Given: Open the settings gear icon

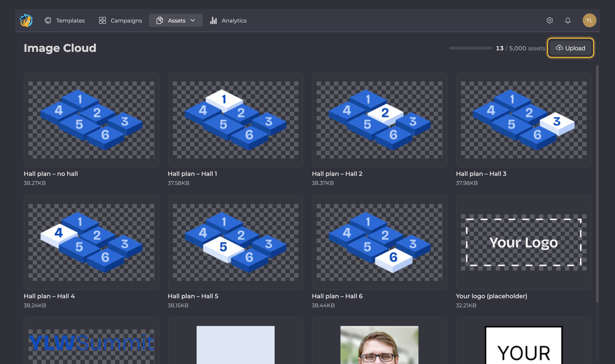Looking at the screenshot, I should [x=549, y=20].
